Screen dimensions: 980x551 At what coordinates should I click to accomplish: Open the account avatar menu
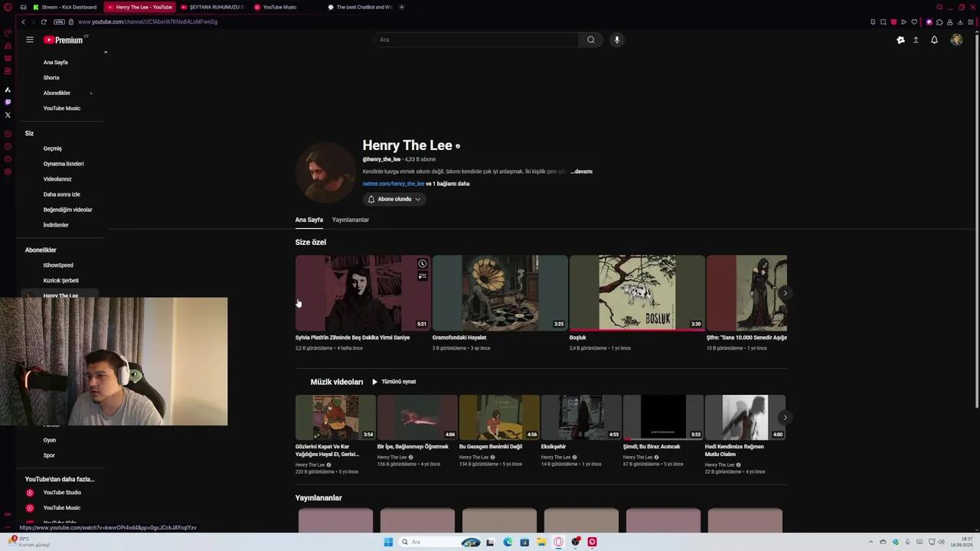point(956,40)
